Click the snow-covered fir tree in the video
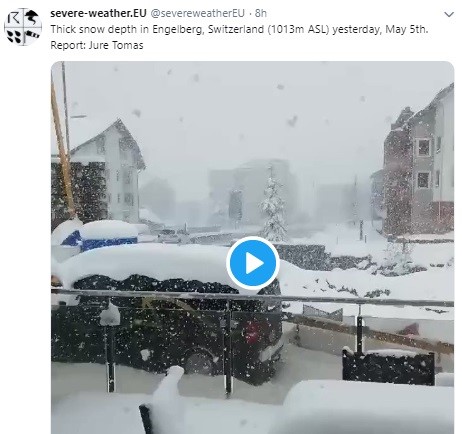This screenshot has width=462, height=434. (x=274, y=206)
